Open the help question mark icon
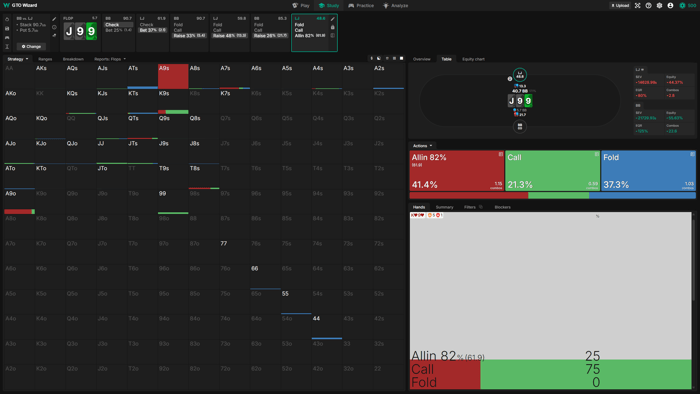This screenshot has width=700, height=394. [x=648, y=5]
